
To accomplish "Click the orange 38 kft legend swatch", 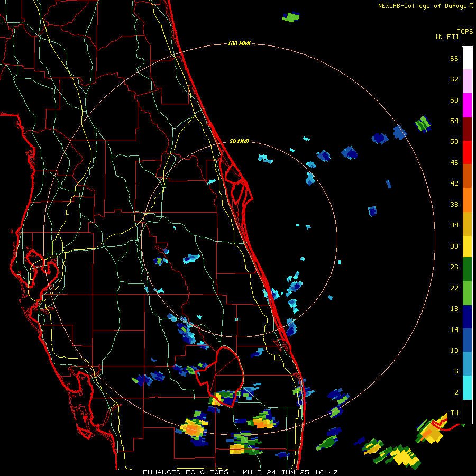I will (467, 200).
